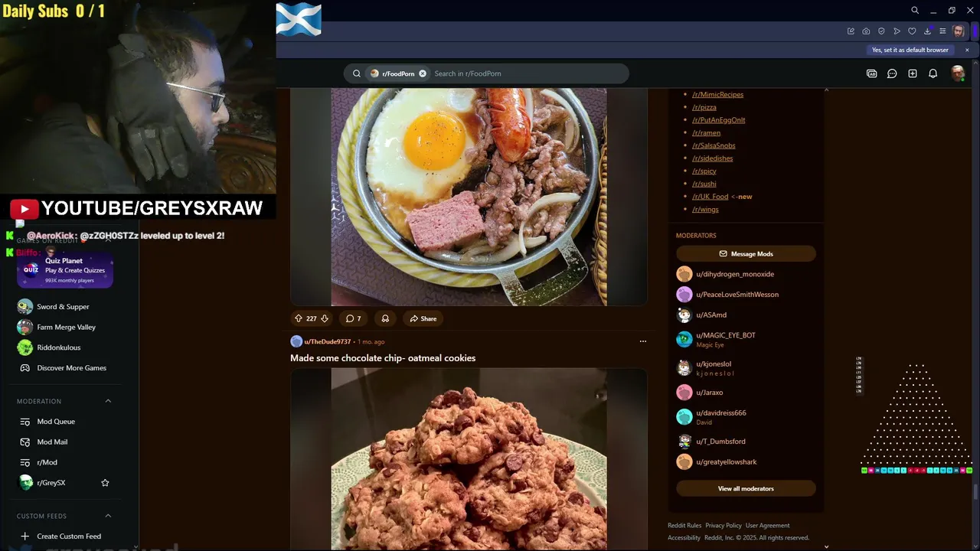This screenshot has height=551, width=980.
Task: Open Sword & Supper game icon
Action: pyautogui.click(x=25, y=306)
